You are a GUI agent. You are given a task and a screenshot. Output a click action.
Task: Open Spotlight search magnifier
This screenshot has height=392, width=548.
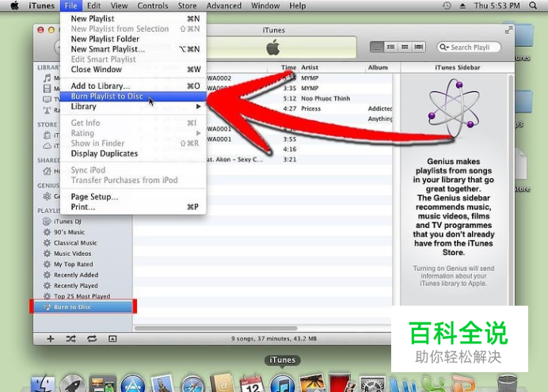(533, 6)
